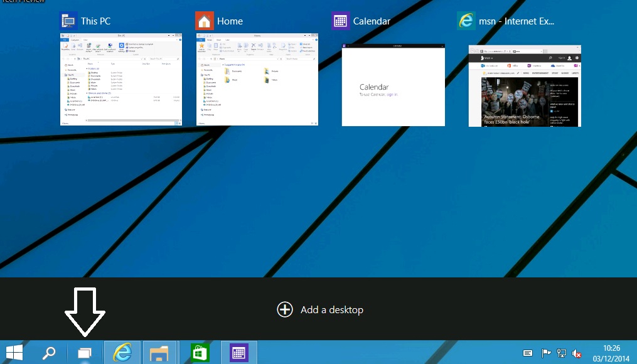Screen dimensions: 637x364
Task: Open Action Center via the flag icon
Action: click(x=545, y=353)
